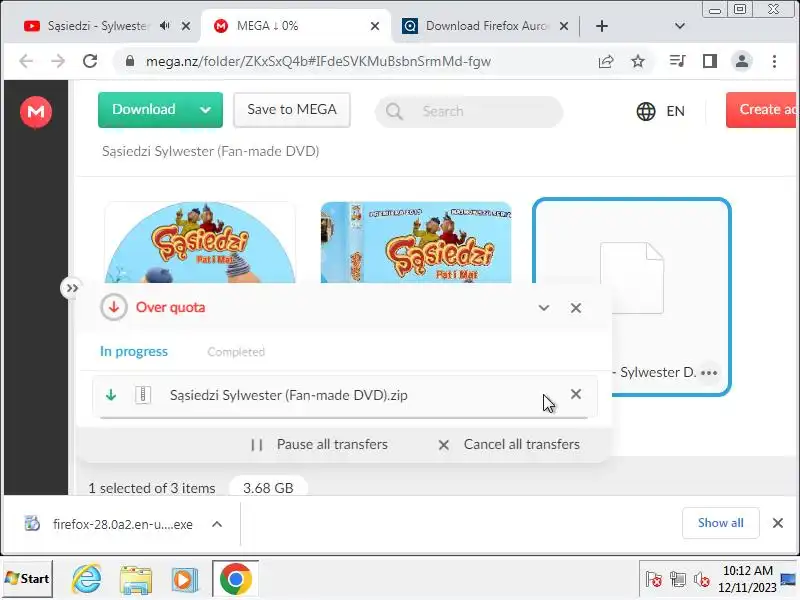Open the tab search dropdown chevron
The height and width of the screenshot is (600, 800).
point(680,26)
